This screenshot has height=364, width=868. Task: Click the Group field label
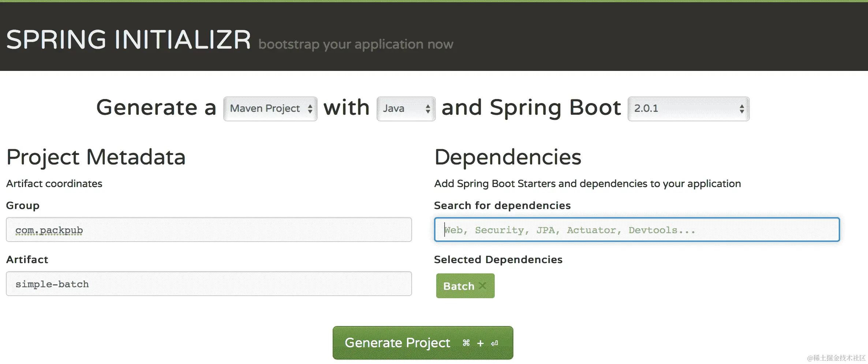23,205
